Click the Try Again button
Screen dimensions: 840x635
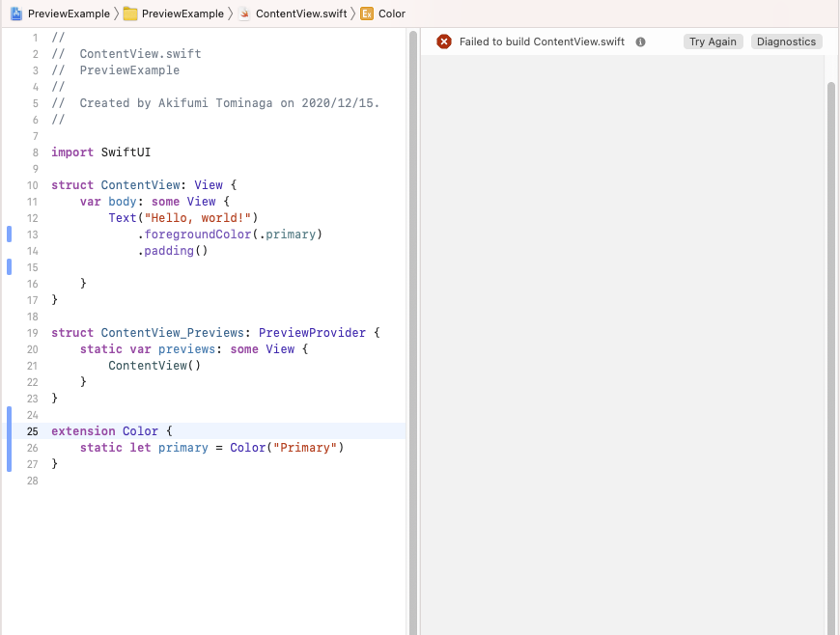coord(714,41)
